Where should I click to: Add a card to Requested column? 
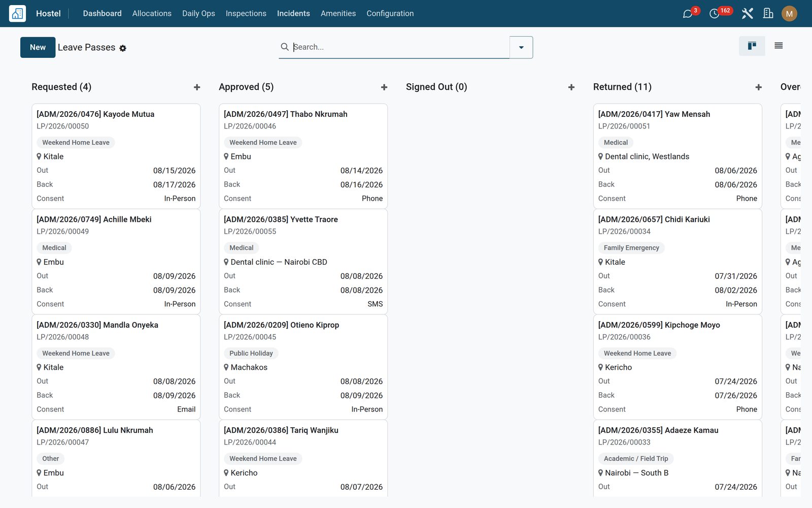[197, 87]
